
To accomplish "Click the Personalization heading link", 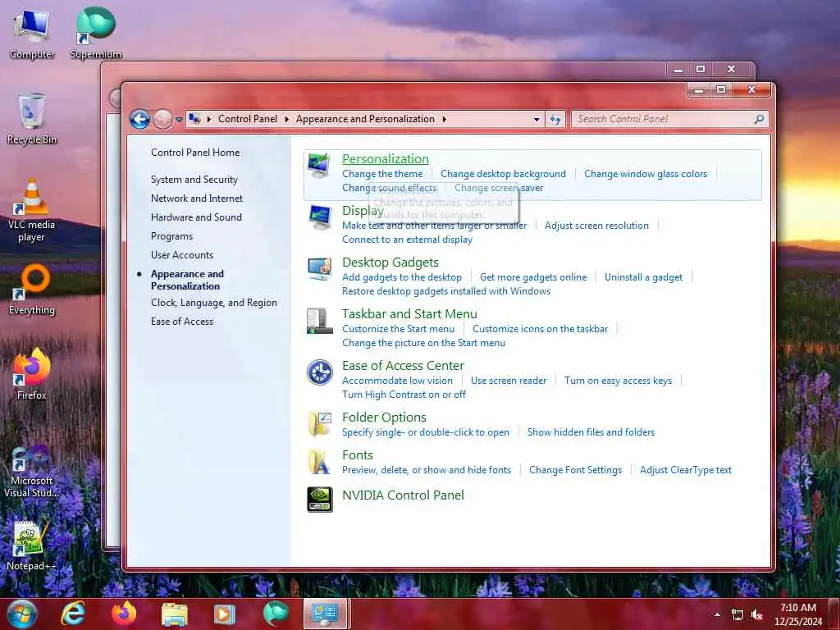I will click(x=386, y=158).
